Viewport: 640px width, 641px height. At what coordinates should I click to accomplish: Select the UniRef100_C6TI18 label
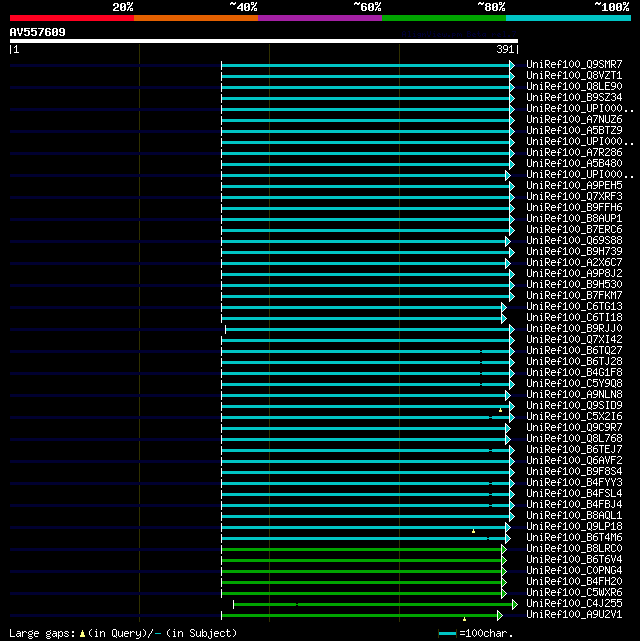(574, 318)
